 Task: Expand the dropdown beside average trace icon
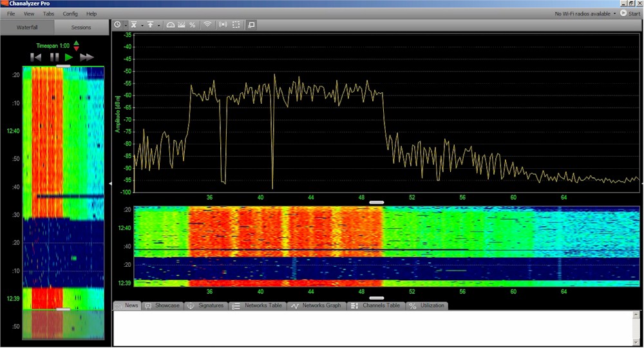[x=142, y=26]
